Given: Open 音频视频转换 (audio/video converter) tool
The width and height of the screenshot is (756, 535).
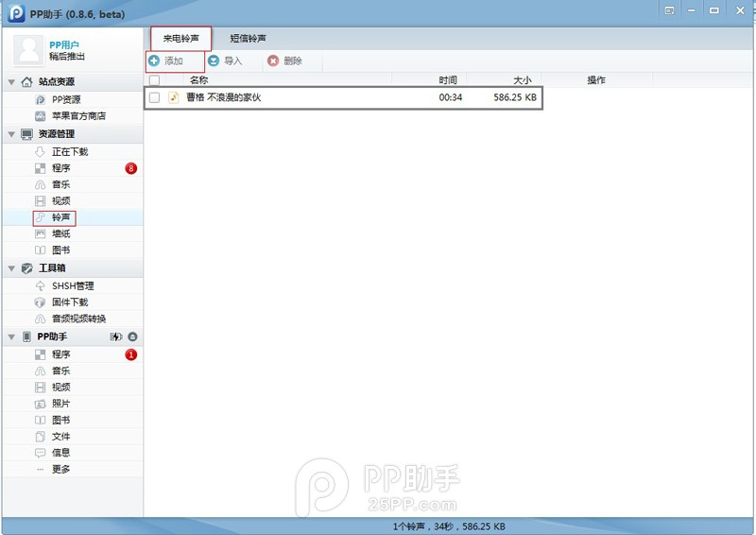Looking at the screenshot, I should pos(78,319).
